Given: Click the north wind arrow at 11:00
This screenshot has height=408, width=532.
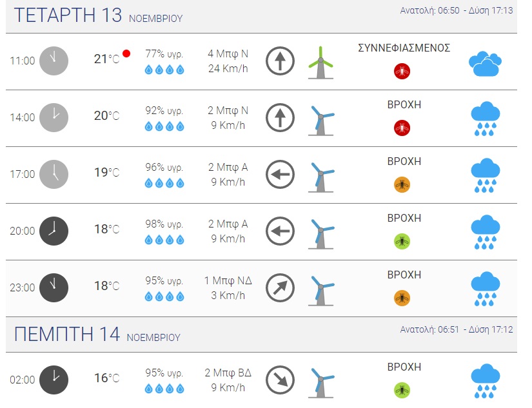Looking at the screenshot, I should point(280,61).
